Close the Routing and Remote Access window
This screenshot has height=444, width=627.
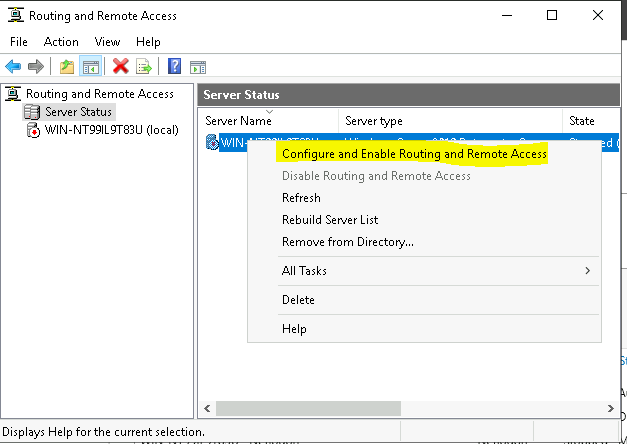598,16
